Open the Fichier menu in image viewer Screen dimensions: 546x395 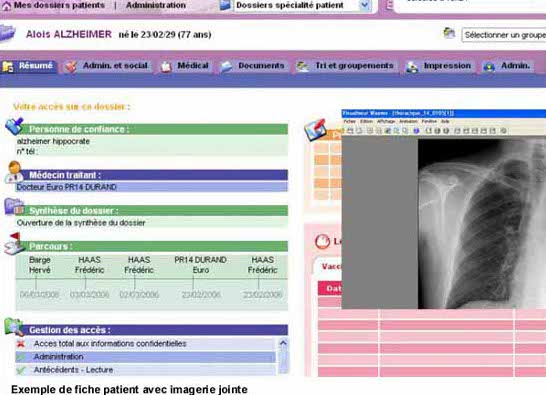[x=349, y=121]
